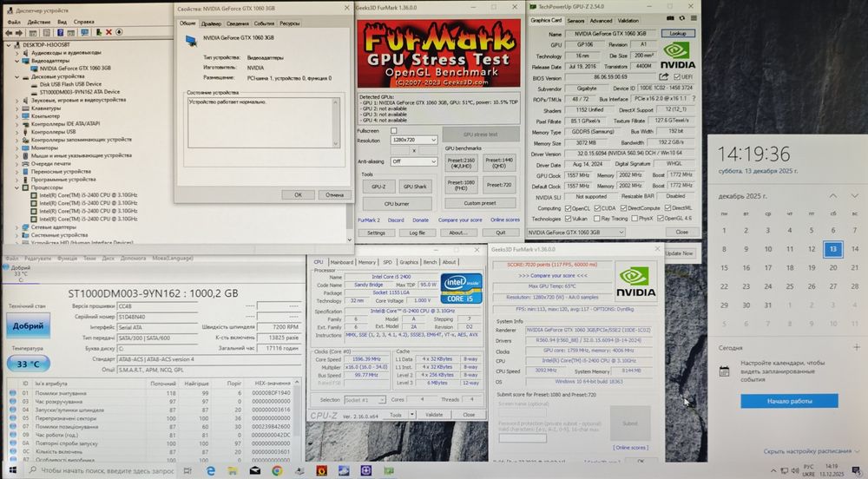Expand the Клавиатуры tree node
The width and height of the screenshot is (868, 479).
coord(17,108)
